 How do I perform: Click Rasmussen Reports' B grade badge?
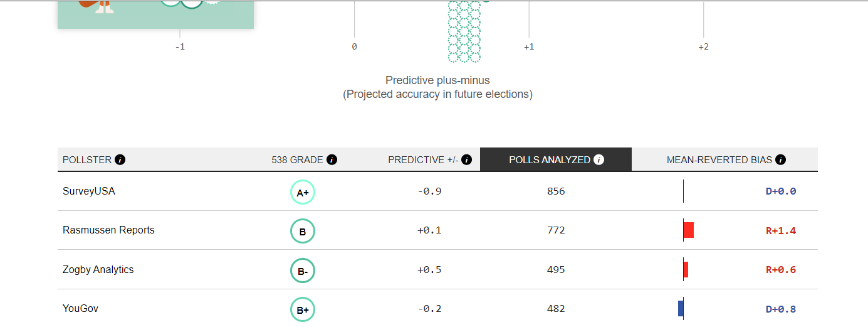303,232
